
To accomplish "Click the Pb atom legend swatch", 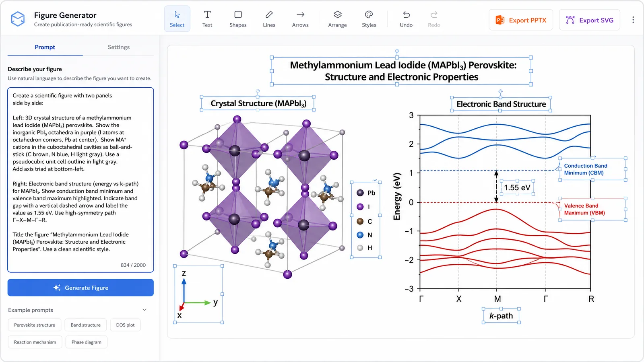I will [360, 193].
